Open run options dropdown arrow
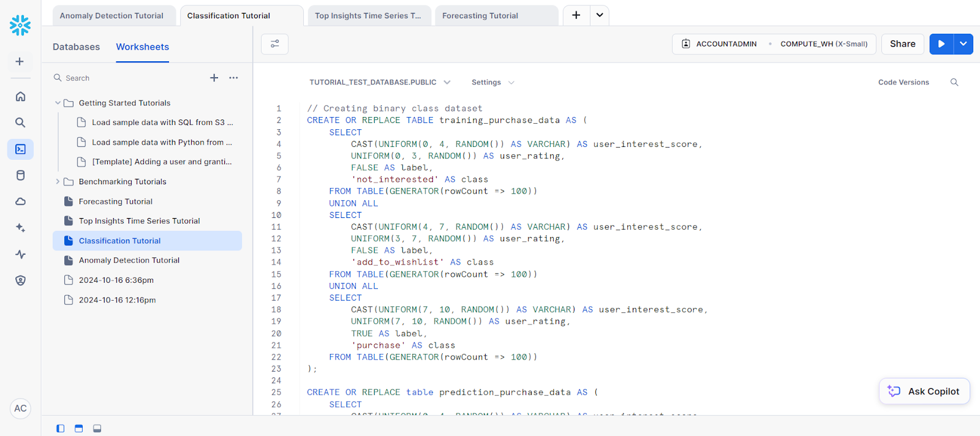This screenshot has height=436, width=980. (x=963, y=44)
